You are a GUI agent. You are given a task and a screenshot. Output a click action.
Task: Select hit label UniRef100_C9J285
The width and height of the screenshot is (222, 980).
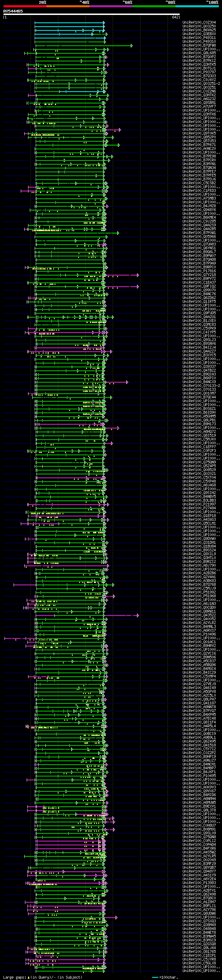tap(199, 221)
